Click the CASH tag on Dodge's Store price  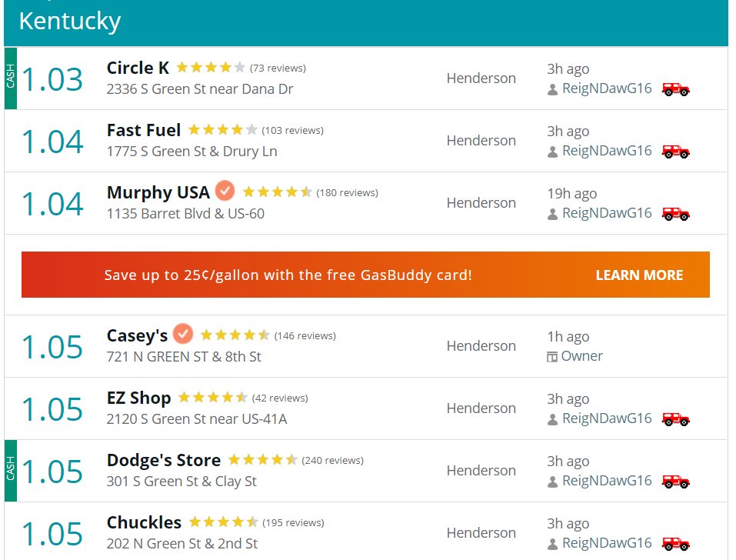point(10,470)
